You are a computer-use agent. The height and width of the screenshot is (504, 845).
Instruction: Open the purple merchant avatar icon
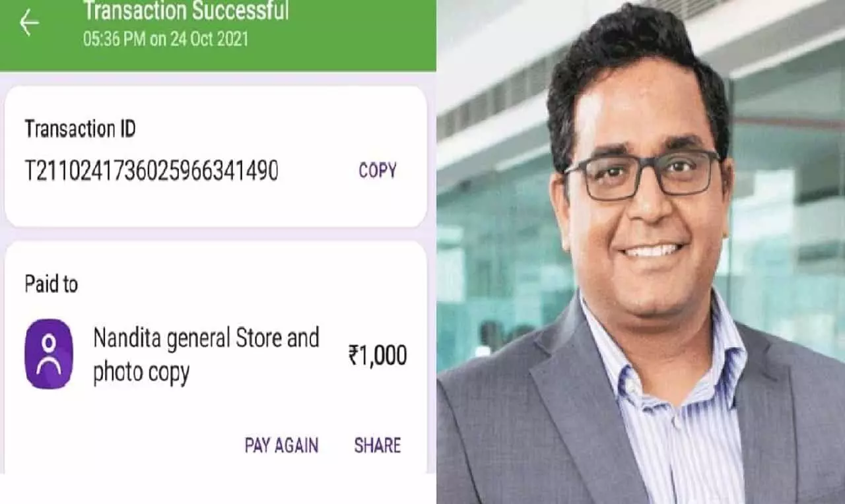tap(49, 354)
